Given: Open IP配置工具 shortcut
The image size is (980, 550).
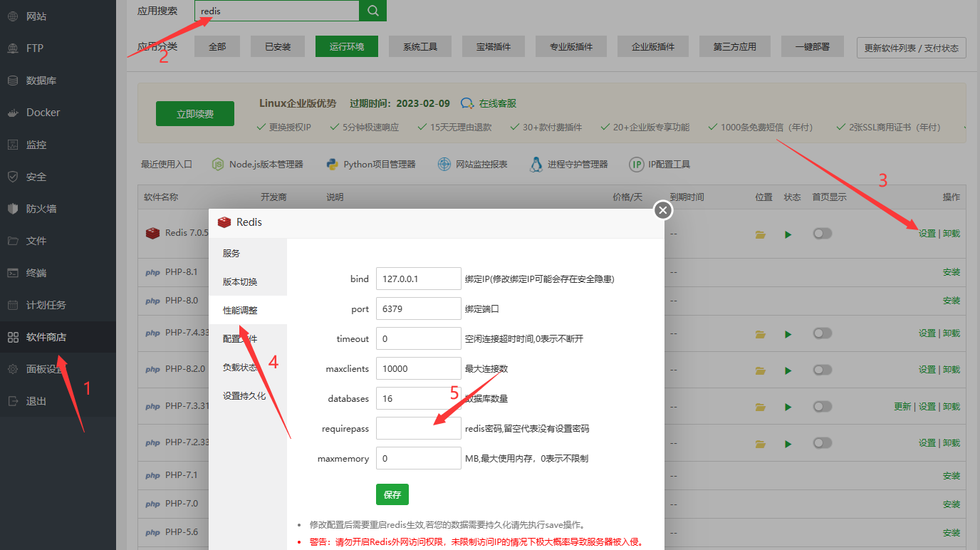Looking at the screenshot, I should 660,164.
